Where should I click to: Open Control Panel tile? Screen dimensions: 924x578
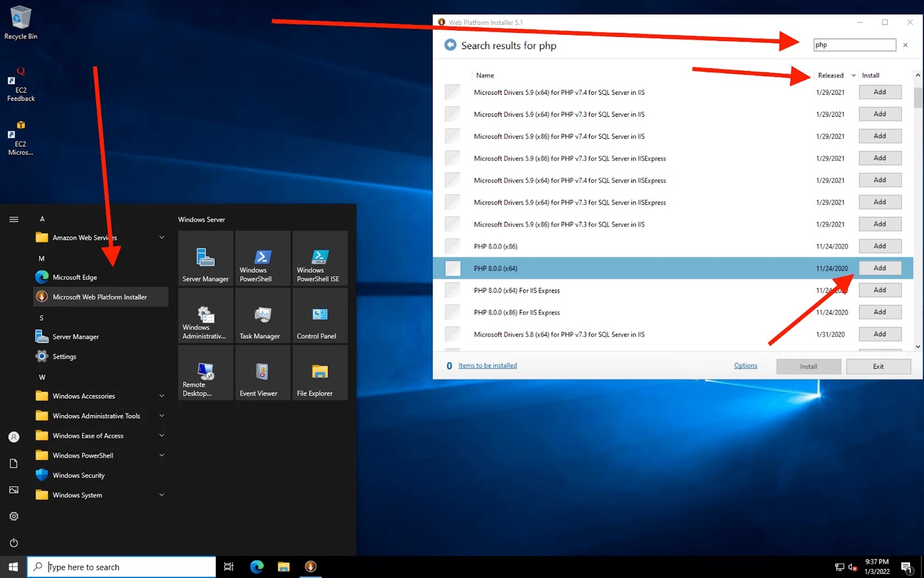tap(320, 315)
